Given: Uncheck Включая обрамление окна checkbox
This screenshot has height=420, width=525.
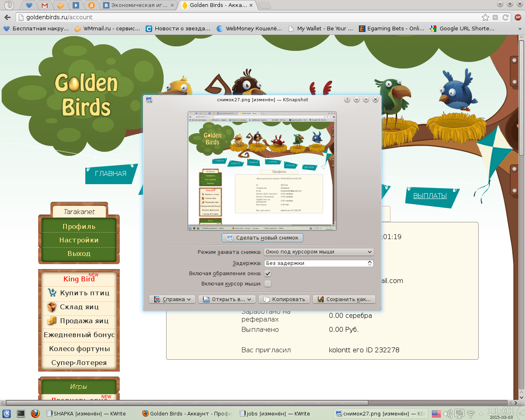Looking at the screenshot, I should pos(268,274).
